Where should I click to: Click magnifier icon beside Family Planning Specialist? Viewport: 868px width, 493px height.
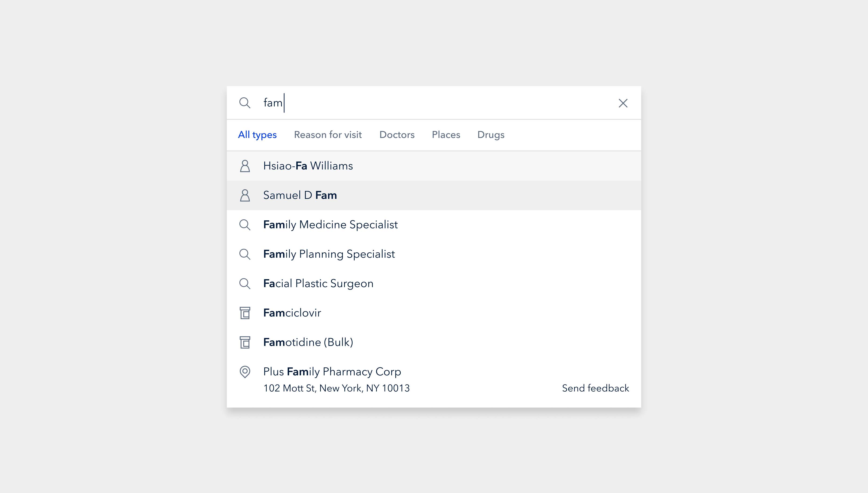tap(245, 254)
